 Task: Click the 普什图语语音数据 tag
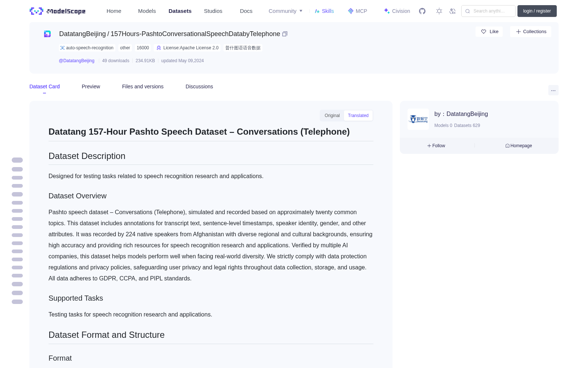(243, 48)
